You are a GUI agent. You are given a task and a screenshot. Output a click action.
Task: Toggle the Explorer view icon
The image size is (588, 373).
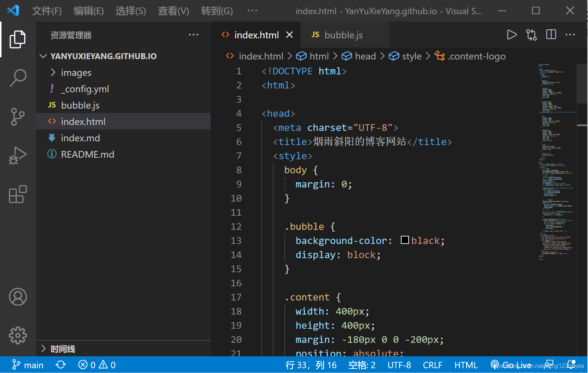point(17,39)
